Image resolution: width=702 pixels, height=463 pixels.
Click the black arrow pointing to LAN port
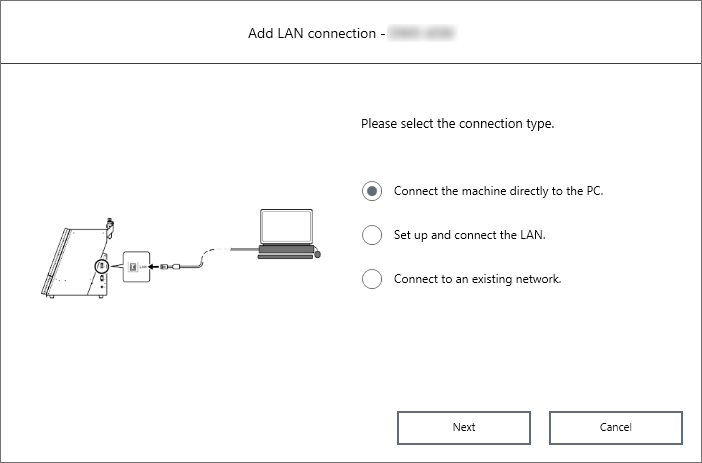point(154,267)
